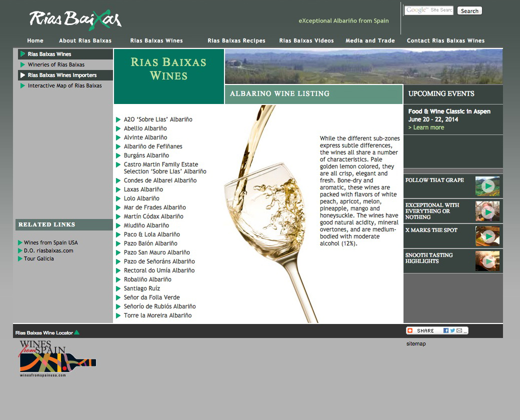The width and height of the screenshot is (520, 420).
Task: Click Learn more under the Aspen event
Action: click(x=426, y=127)
